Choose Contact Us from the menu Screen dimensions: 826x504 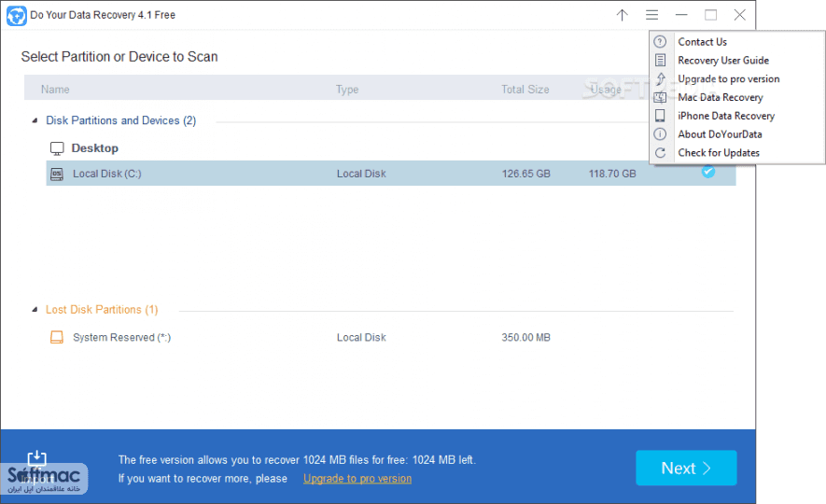tap(702, 42)
